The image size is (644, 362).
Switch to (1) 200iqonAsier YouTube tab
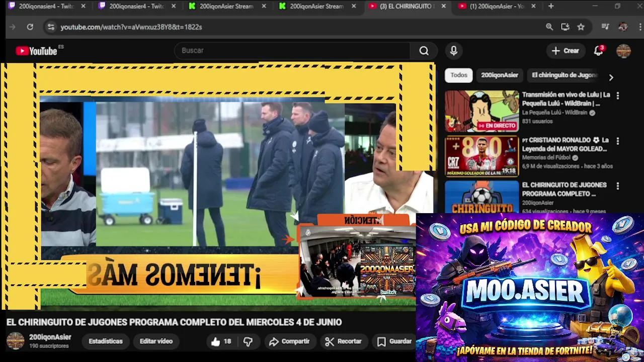pos(497,6)
